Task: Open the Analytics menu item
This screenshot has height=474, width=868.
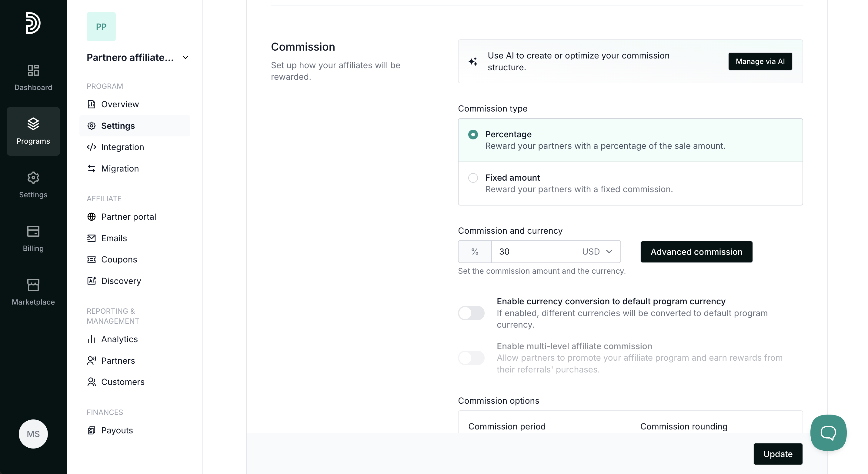Action: [x=119, y=339]
